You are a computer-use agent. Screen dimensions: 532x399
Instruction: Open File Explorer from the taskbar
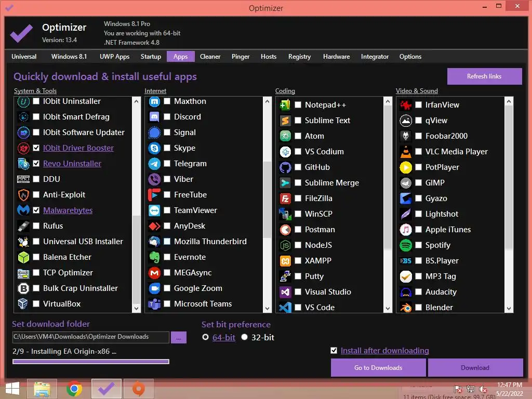42,389
